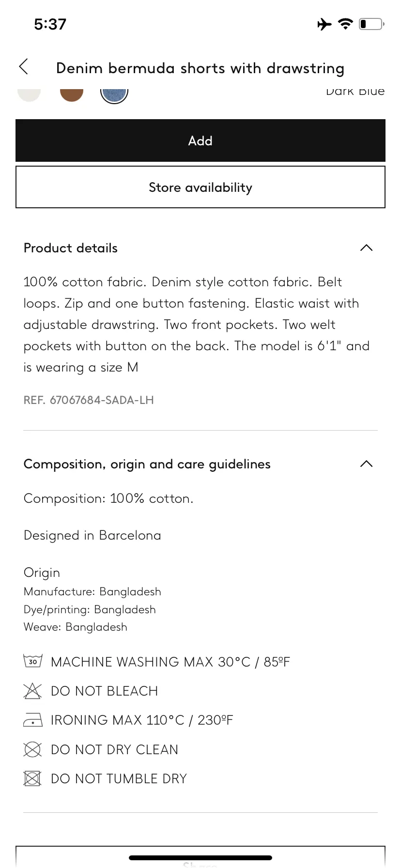This screenshot has height=868, width=401.
Task: Select the white color swatch
Action: (x=29, y=94)
